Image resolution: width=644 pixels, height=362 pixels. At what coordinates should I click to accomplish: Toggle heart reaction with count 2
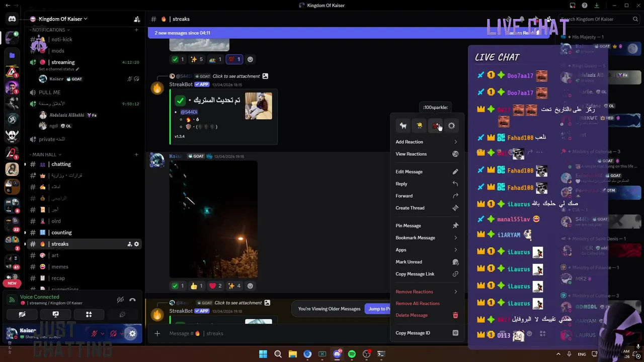click(215, 286)
